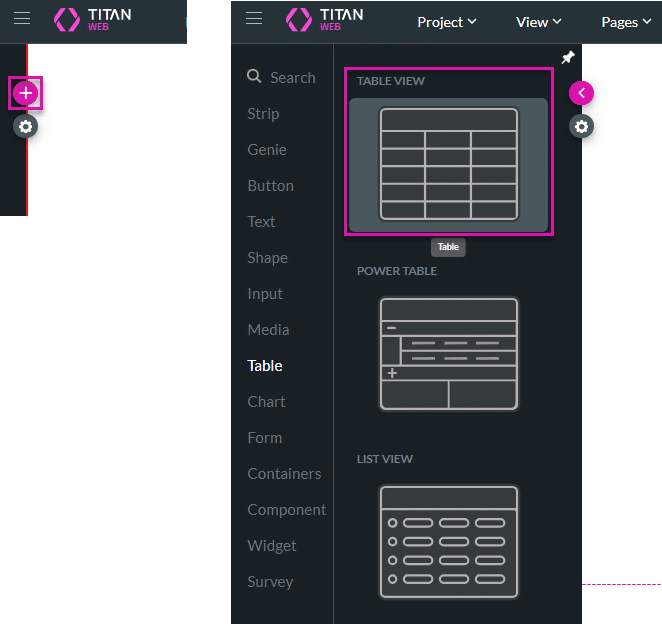Click the pin icon on elements panel
The image size is (662, 624).
coord(568,58)
